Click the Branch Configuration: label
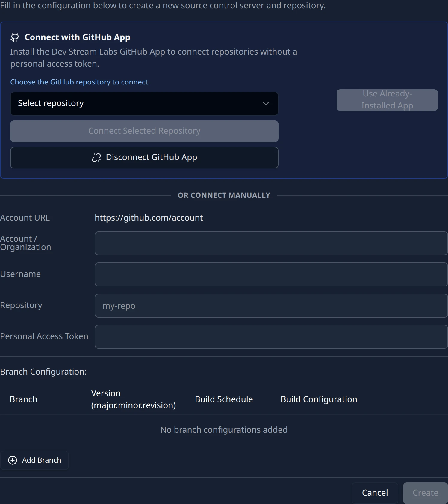Screen dimensions: 448x504 [x=43, y=372]
